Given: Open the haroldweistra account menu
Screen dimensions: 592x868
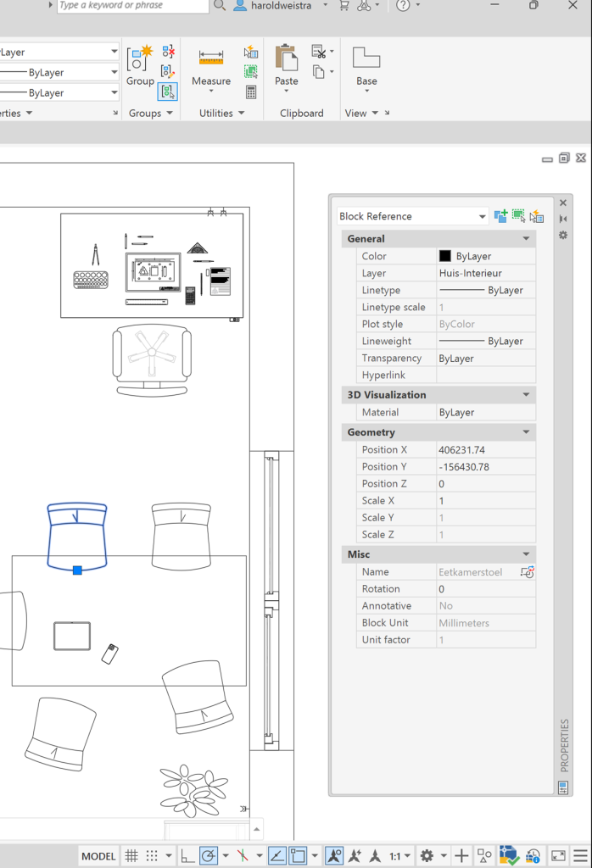Looking at the screenshot, I should click(x=280, y=6).
